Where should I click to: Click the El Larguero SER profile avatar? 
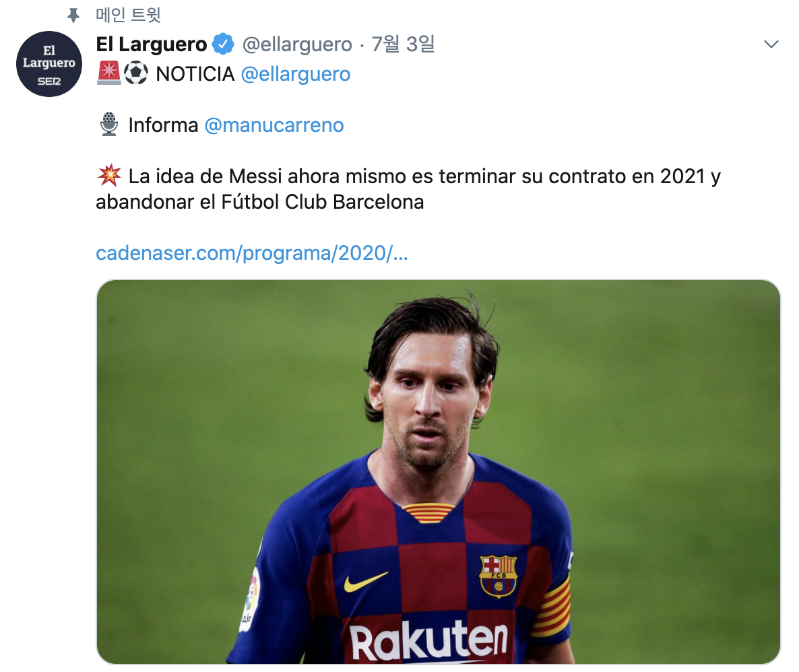49,64
